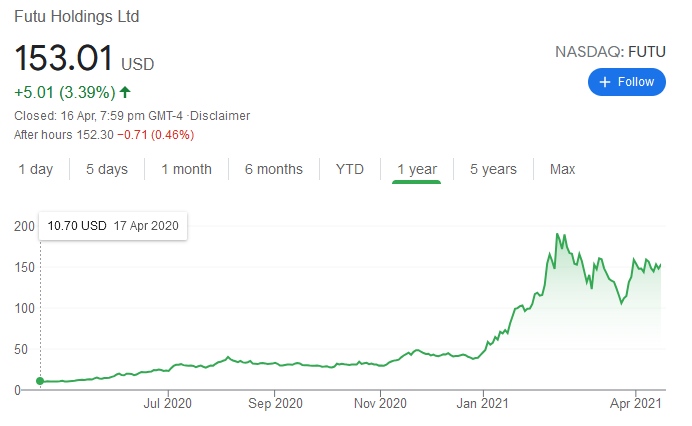
Task: Open the Disclaimer link
Action: [x=221, y=116]
